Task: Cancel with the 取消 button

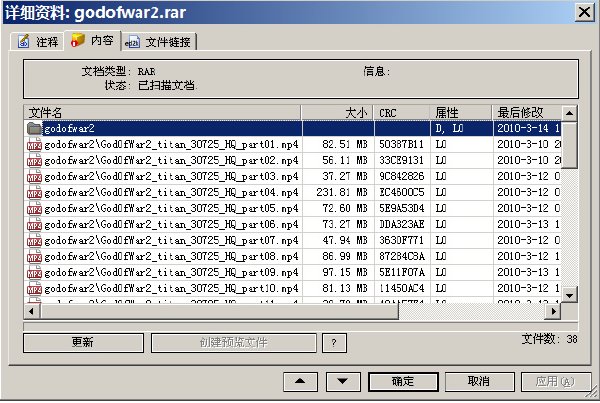Action: pyautogui.click(x=479, y=381)
